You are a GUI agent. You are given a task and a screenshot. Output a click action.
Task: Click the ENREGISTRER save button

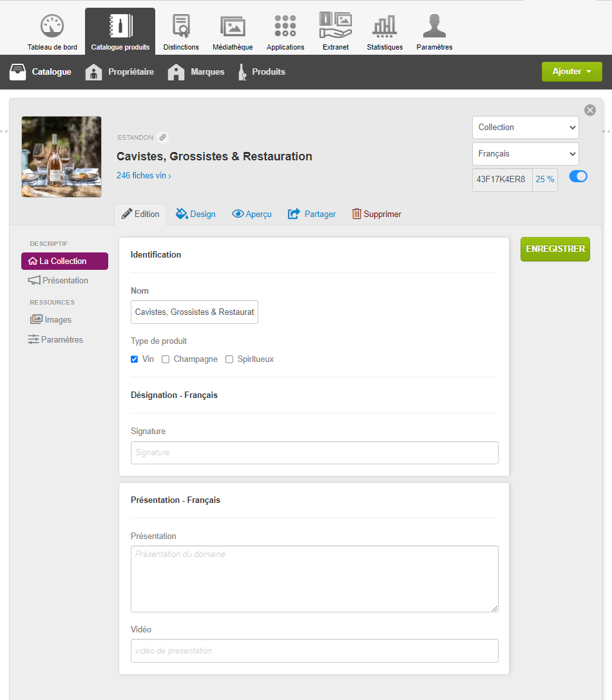coord(555,249)
